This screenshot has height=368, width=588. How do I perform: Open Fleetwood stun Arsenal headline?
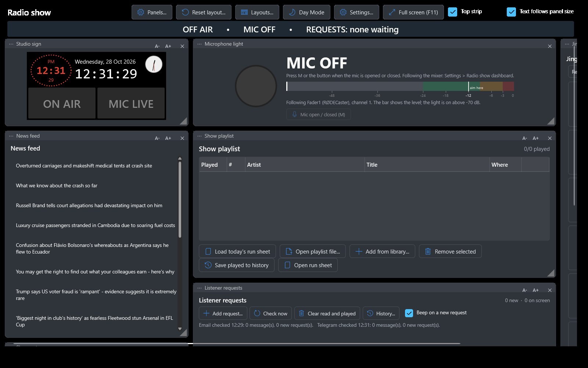coord(94,321)
